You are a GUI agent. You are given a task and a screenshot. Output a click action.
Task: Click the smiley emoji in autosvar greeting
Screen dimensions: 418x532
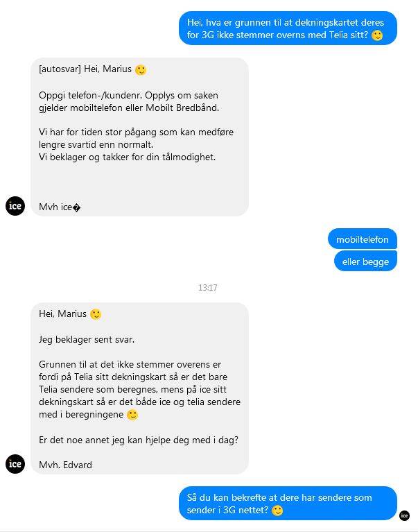point(141,70)
